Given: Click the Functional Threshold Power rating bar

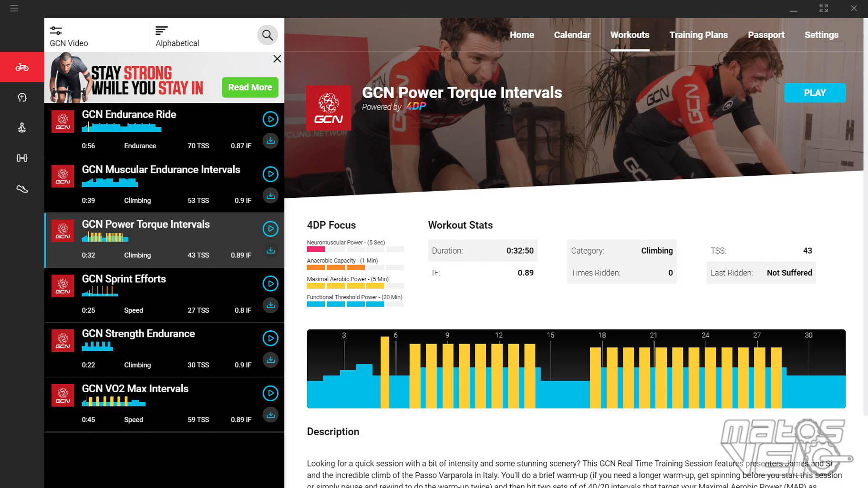Looking at the screenshot, I should point(355,304).
